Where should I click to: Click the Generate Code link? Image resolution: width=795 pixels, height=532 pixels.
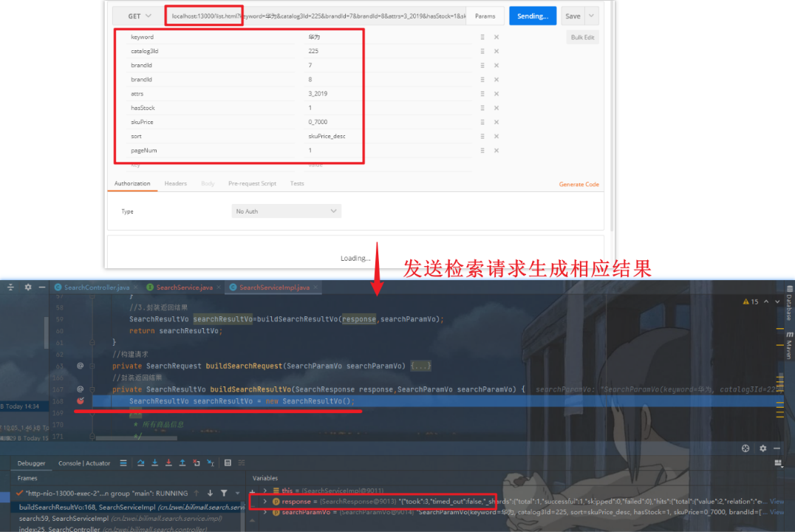click(x=579, y=185)
